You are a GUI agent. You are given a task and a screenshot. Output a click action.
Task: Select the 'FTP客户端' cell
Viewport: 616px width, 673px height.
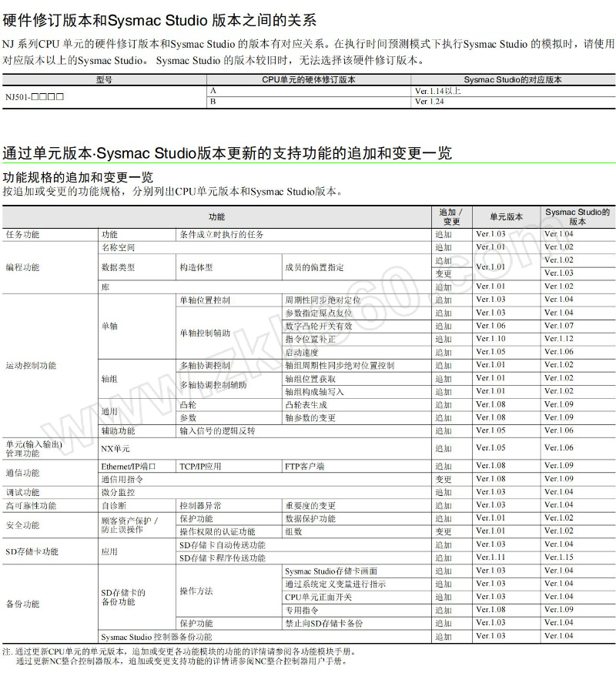(x=305, y=467)
